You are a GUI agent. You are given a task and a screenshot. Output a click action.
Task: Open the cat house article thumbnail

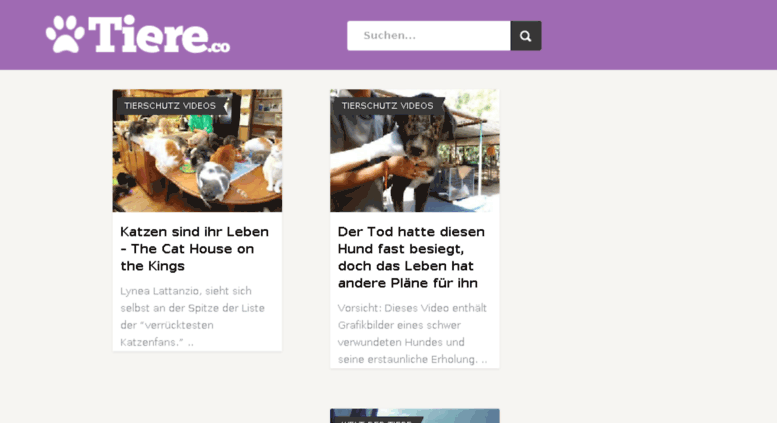[197, 151]
